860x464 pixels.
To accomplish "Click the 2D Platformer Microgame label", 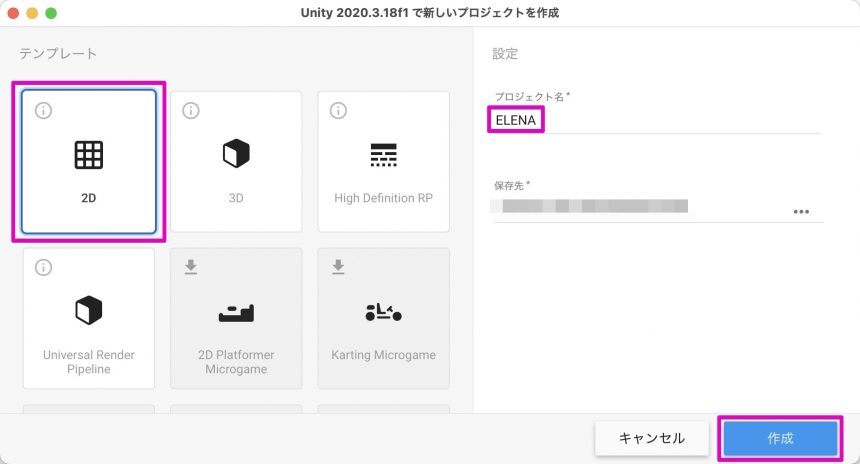I will [x=236, y=362].
